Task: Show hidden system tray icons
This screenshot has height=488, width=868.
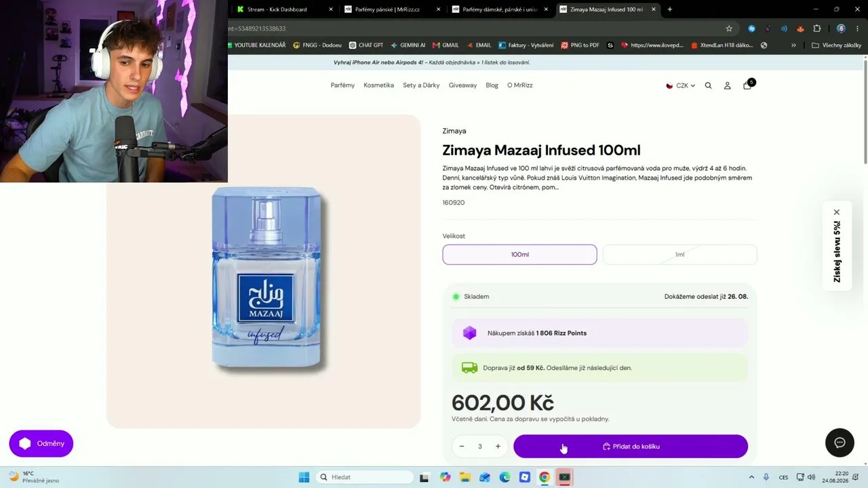Action: [x=751, y=477]
